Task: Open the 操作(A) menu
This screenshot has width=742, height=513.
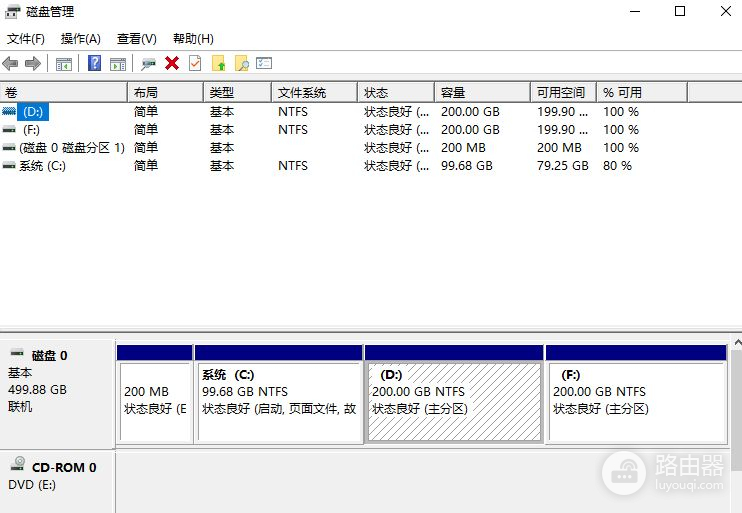Action: [x=81, y=39]
